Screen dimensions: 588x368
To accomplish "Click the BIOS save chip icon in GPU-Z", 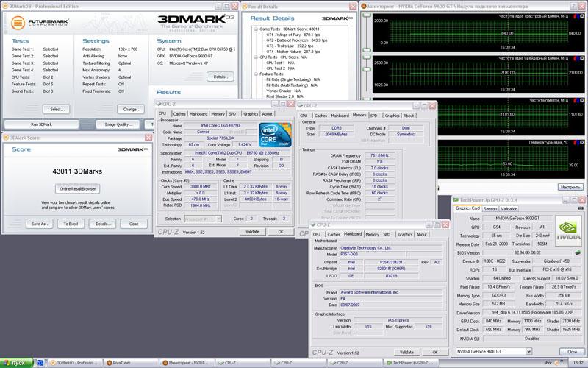I will pyautogui.click(x=578, y=252).
